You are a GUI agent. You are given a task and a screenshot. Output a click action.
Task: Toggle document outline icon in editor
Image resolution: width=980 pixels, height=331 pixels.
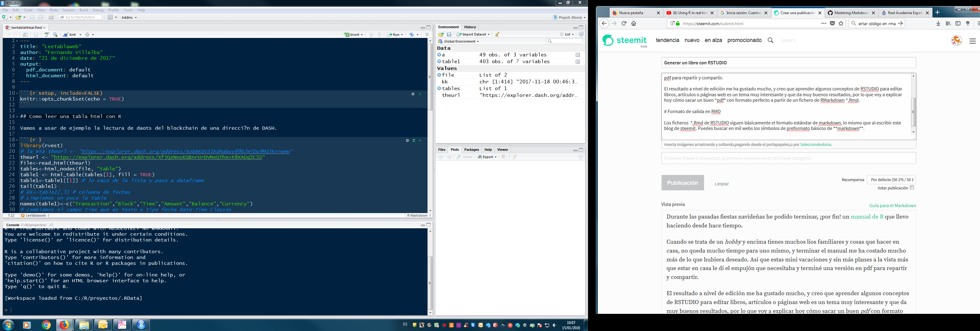click(427, 34)
